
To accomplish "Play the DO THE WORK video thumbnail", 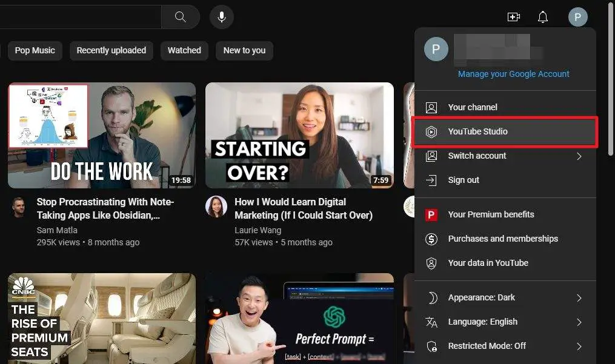I will pyautogui.click(x=102, y=135).
